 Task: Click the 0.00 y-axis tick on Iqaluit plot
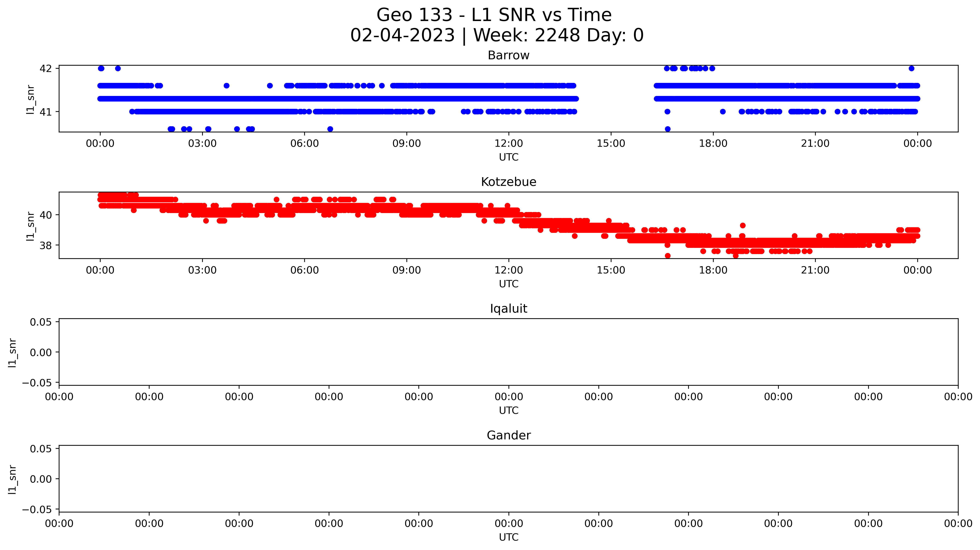coord(41,353)
